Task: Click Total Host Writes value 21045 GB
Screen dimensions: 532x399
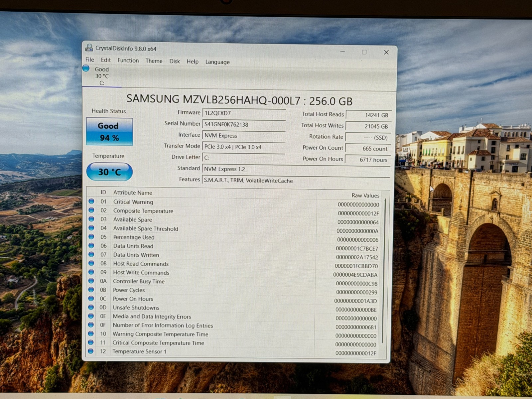Action: tap(369, 126)
